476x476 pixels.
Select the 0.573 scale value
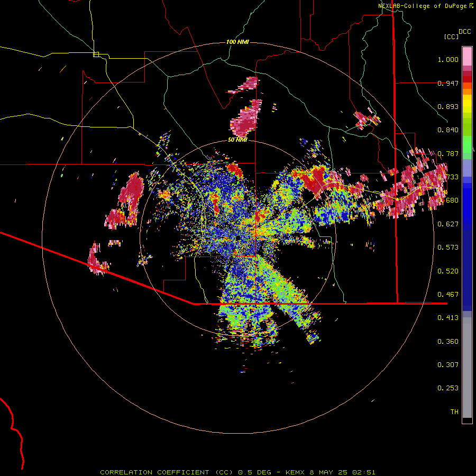(448, 248)
